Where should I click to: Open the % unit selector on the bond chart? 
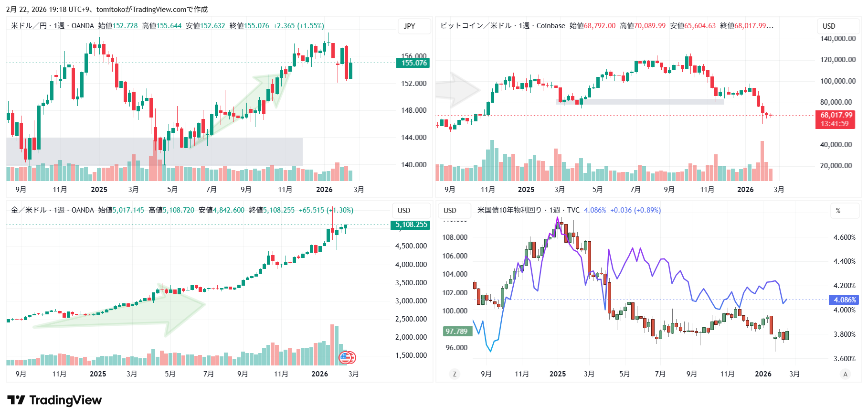pos(838,210)
